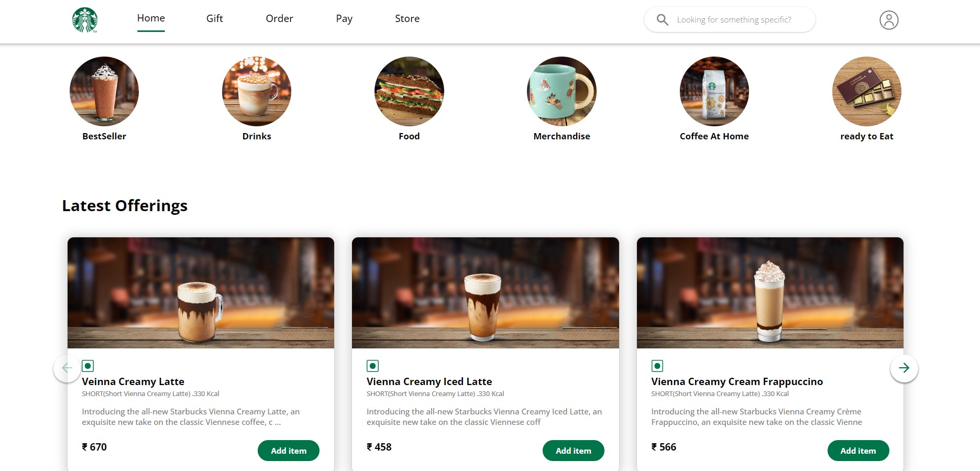Screen dimensions: 980x471
Task: Open the Store menu item
Action: click(407, 19)
